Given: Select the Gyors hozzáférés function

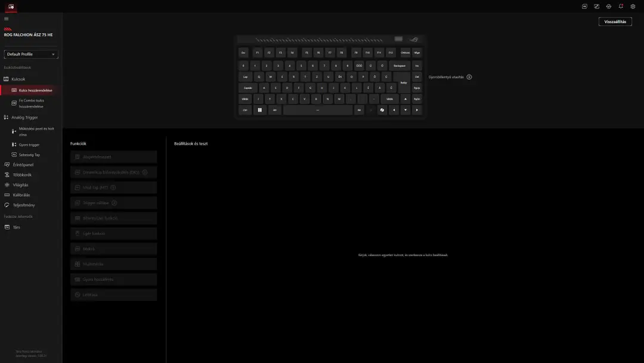Looking at the screenshot, I should (x=113, y=279).
